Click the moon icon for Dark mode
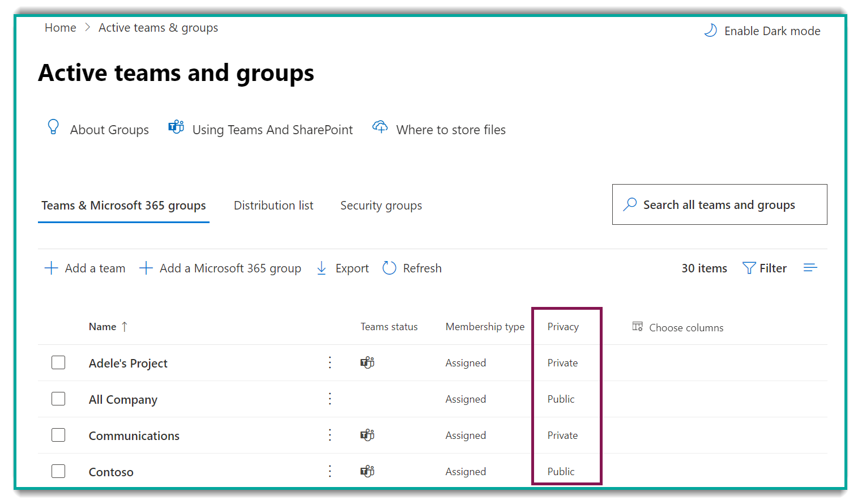The height and width of the screenshot is (504, 862). [x=711, y=31]
